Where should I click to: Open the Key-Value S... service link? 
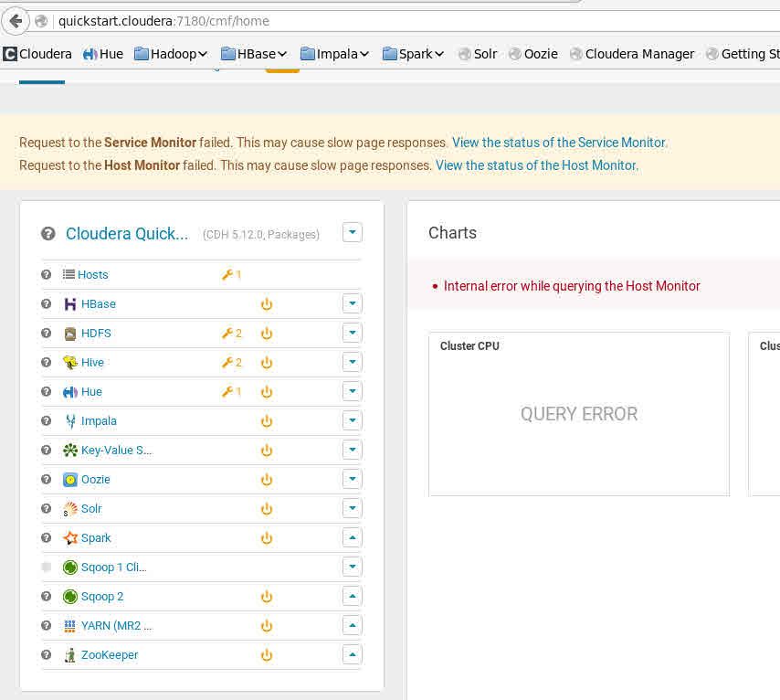pos(117,451)
